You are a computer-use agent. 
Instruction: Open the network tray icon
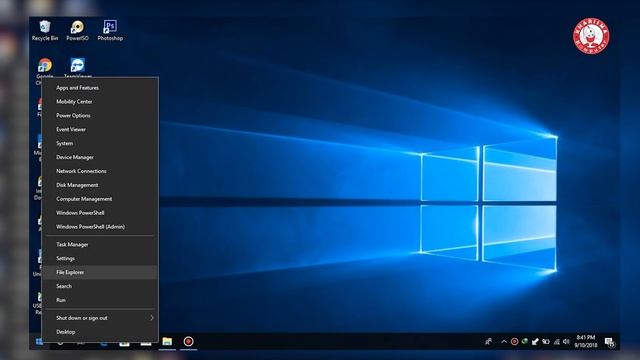556,342
